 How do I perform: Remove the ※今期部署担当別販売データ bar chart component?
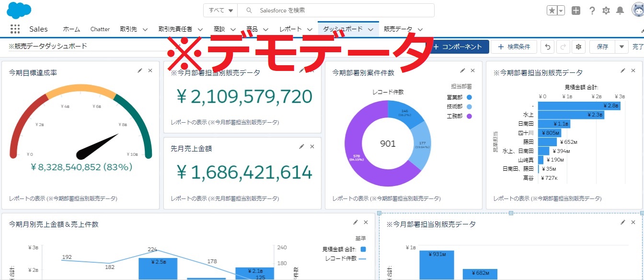point(633,70)
